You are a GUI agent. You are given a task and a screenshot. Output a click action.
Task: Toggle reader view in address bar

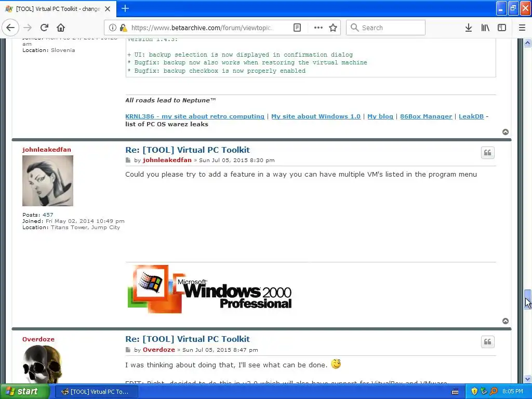297,28
